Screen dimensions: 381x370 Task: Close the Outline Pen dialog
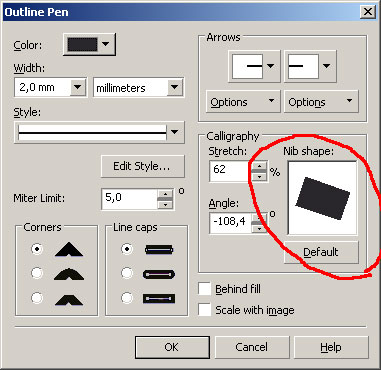(x=368, y=12)
